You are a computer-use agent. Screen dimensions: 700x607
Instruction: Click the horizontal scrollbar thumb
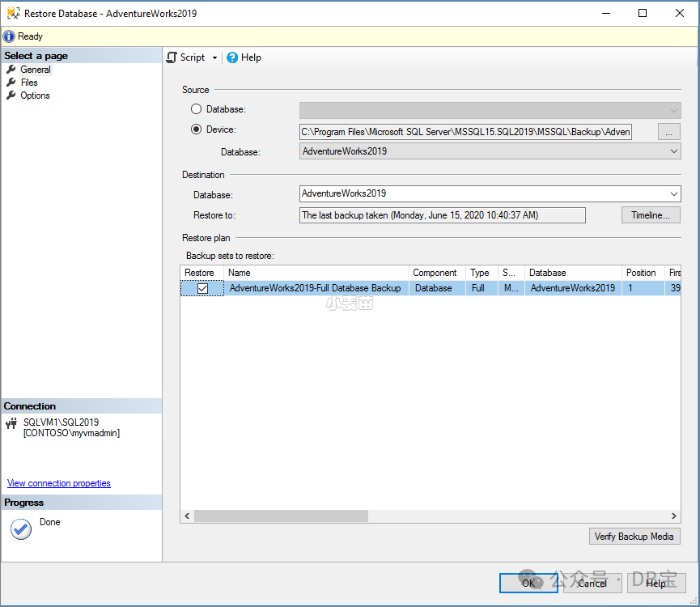282,516
